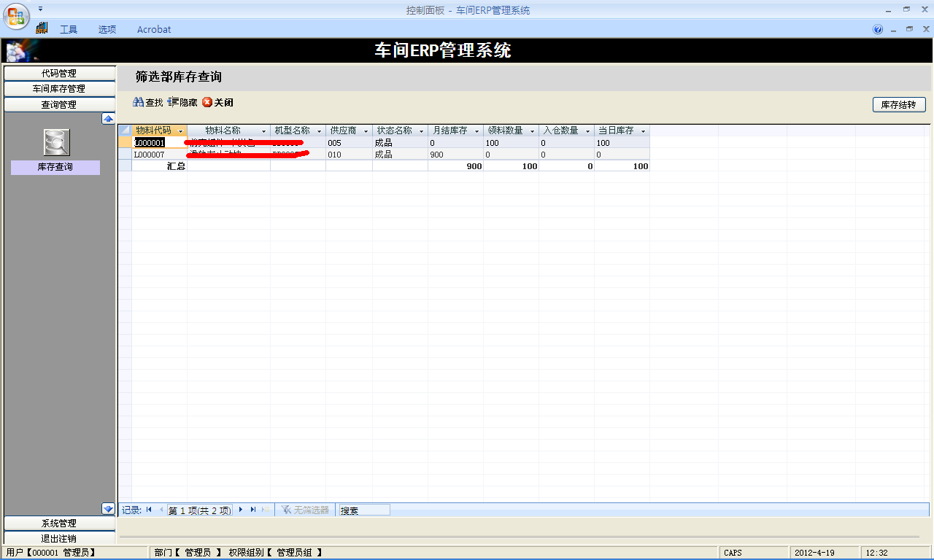Click the CAPS indicator in status bar

pyautogui.click(x=733, y=553)
